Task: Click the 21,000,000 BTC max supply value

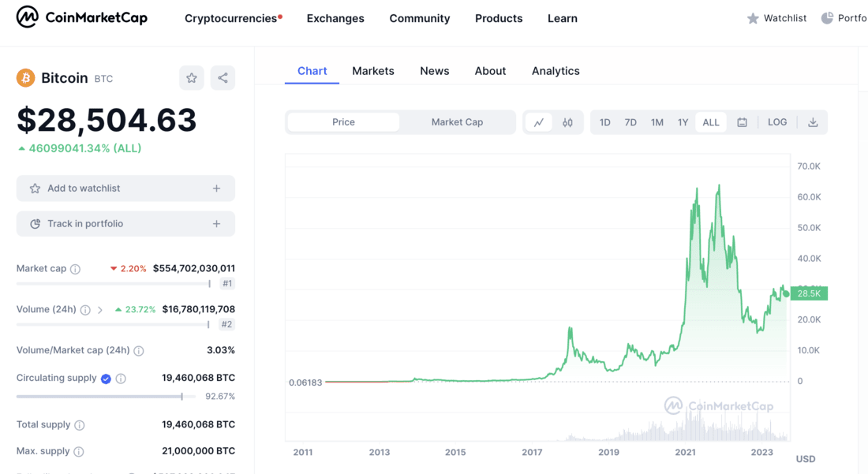Action: pyautogui.click(x=198, y=451)
